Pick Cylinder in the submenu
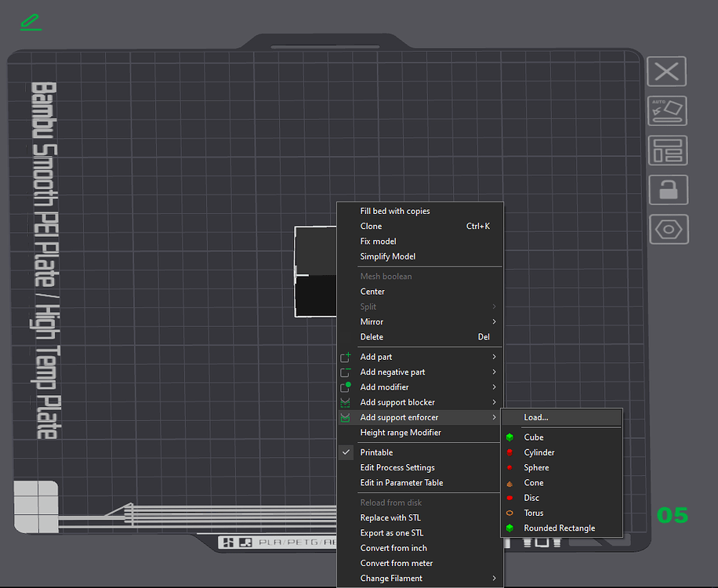Image resolution: width=718 pixels, height=588 pixels. (562, 452)
